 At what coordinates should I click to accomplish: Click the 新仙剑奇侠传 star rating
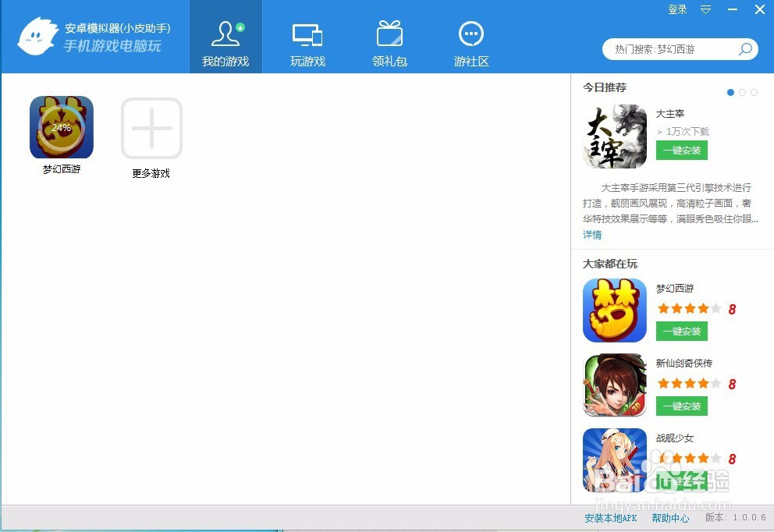(689, 384)
